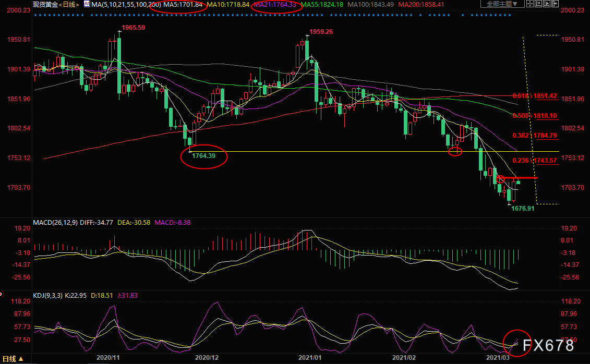
Task: Click the 2020/11 date on time axis
Action: pyautogui.click(x=108, y=358)
